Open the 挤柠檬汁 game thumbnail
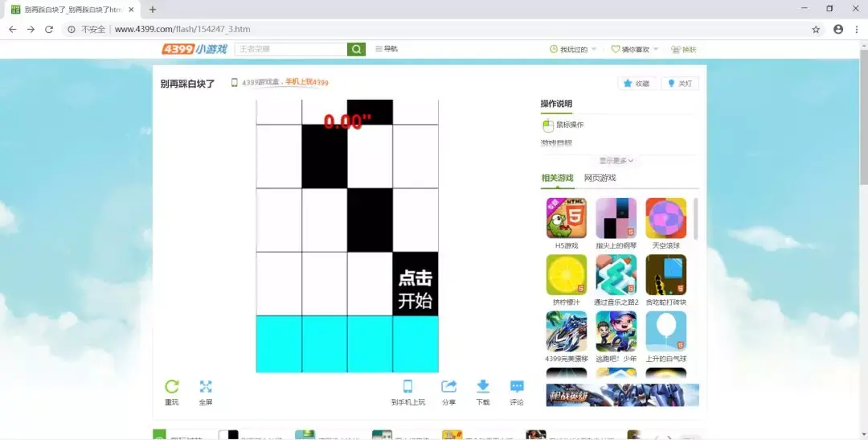Screen dimensions: 868x440 pyautogui.click(x=567, y=275)
